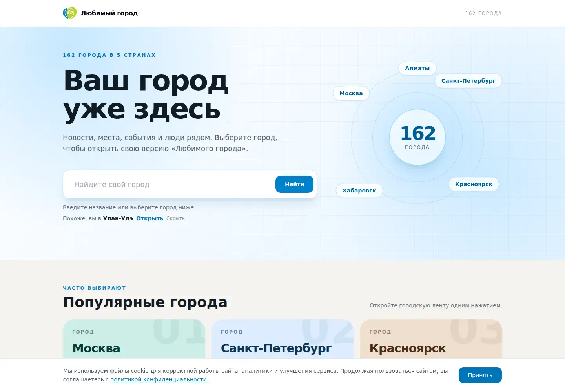Image resolution: width=565 pixels, height=392 pixels.
Task: Click the Популярные города heading
Action: (145, 302)
